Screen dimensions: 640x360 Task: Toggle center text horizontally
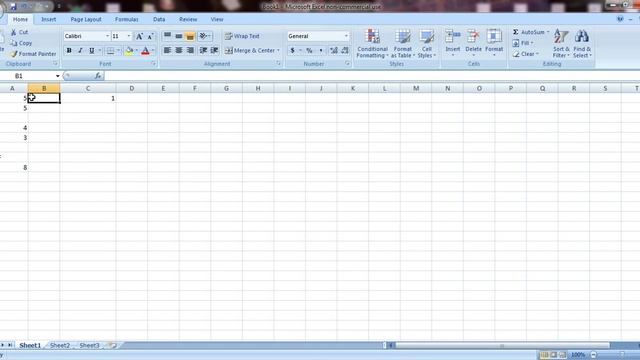click(178, 50)
